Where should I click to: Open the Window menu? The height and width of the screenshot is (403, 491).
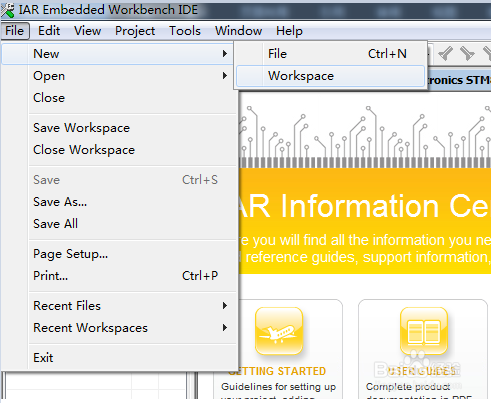(238, 31)
